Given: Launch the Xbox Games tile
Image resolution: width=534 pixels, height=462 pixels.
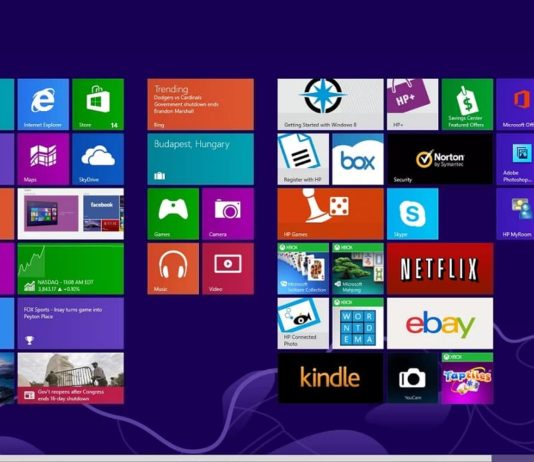Looking at the screenshot, I should [173, 214].
